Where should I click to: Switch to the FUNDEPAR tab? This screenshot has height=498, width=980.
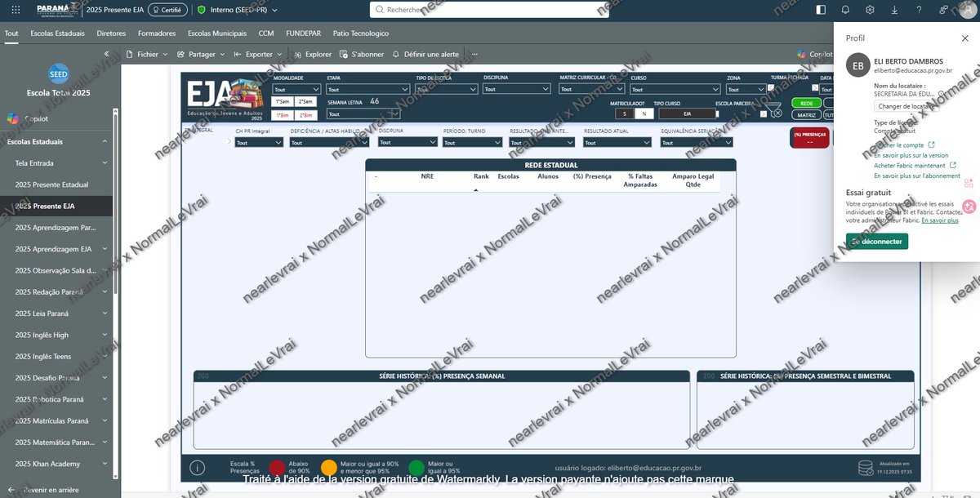coord(303,33)
